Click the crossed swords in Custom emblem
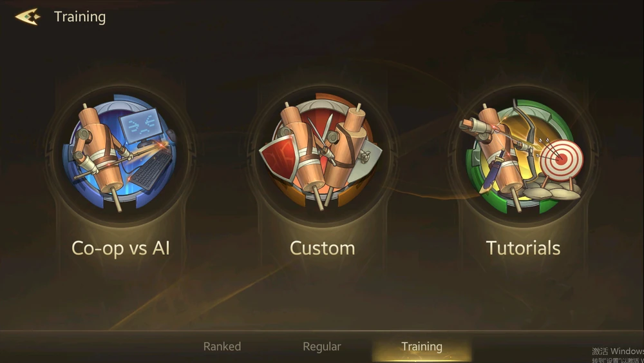The height and width of the screenshot is (363, 644). coord(322,135)
